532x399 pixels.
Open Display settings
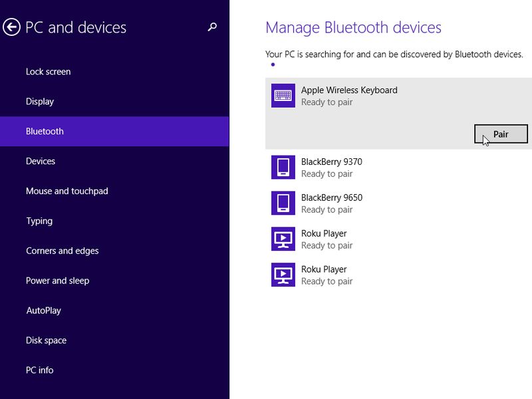[x=114, y=102]
